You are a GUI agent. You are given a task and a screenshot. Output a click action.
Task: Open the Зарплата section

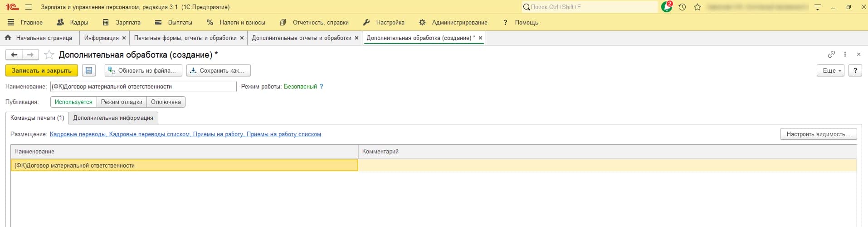point(122,22)
